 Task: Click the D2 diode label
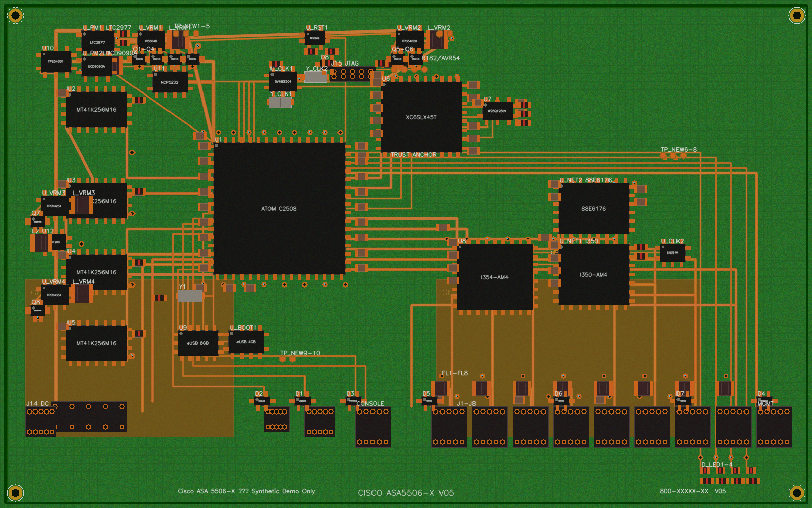[x=259, y=394]
